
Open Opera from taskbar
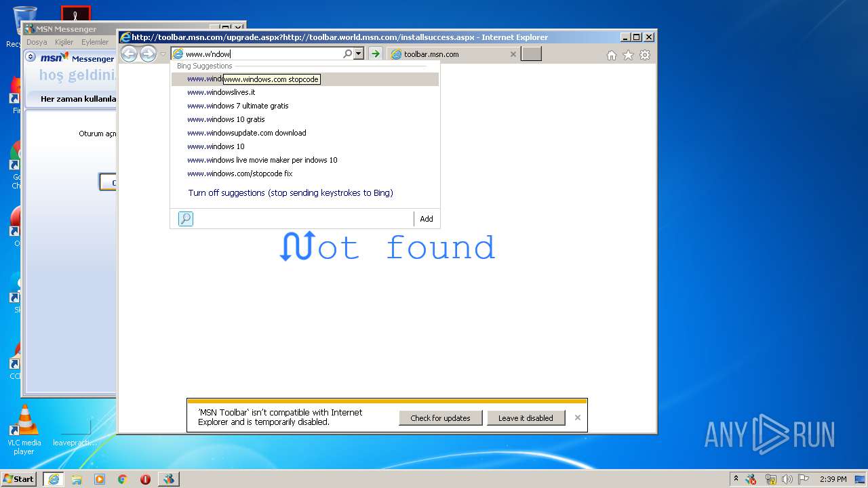pos(145,479)
